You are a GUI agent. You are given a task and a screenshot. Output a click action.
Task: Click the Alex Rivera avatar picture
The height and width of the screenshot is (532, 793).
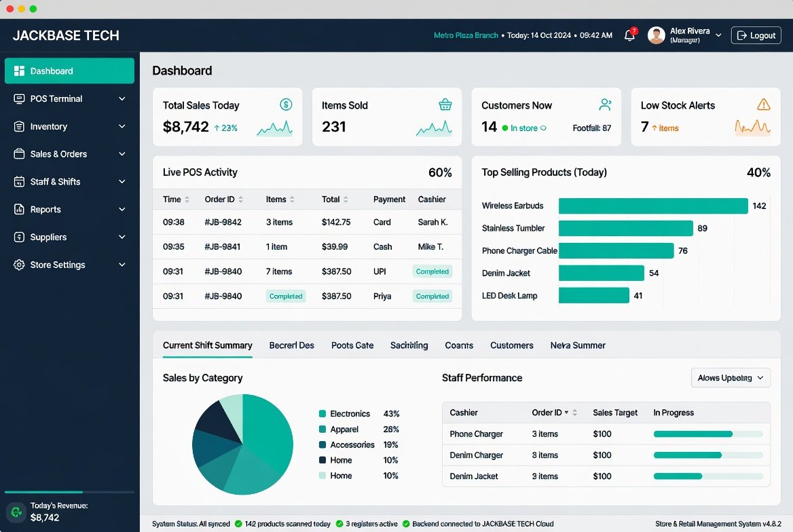click(x=657, y=35)
